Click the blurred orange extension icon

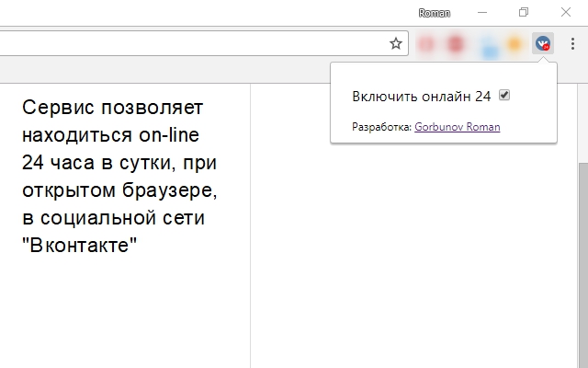[x=514, y=44]
